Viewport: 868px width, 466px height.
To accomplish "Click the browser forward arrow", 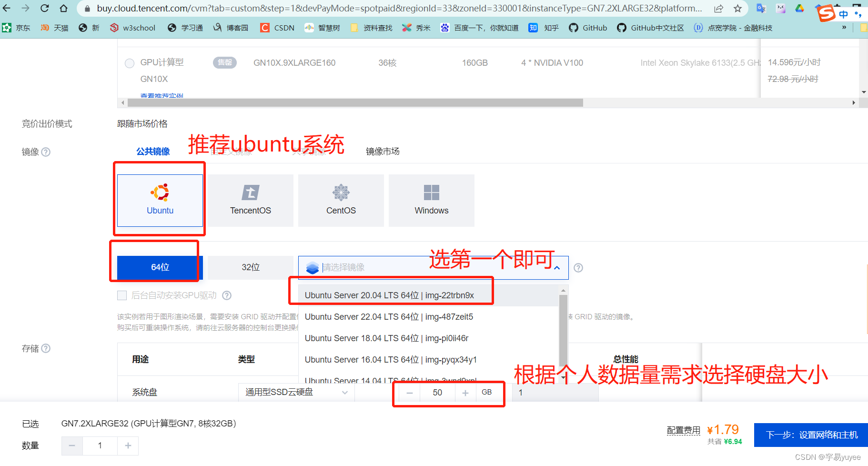I will coord(26,8).
